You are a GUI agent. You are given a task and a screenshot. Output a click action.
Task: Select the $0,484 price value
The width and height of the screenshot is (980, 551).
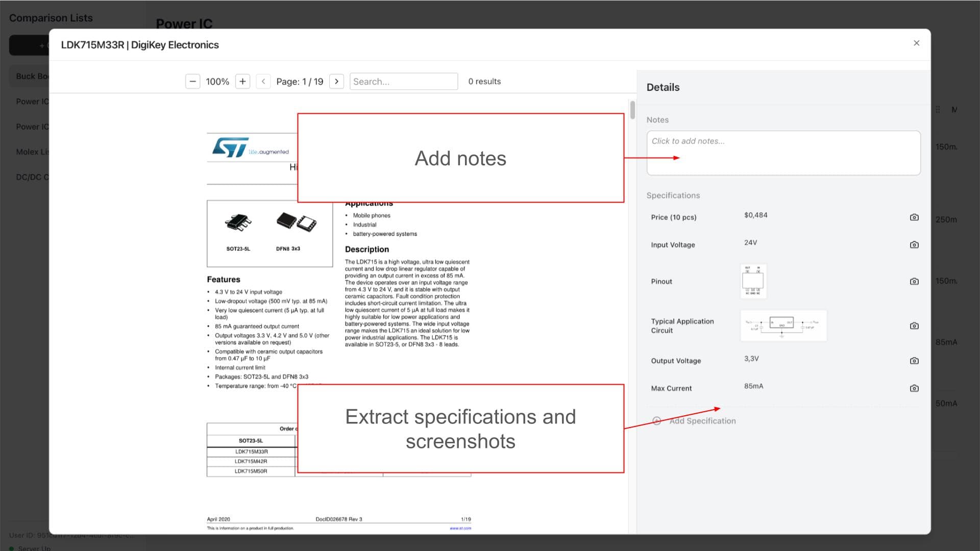[755, 215]
